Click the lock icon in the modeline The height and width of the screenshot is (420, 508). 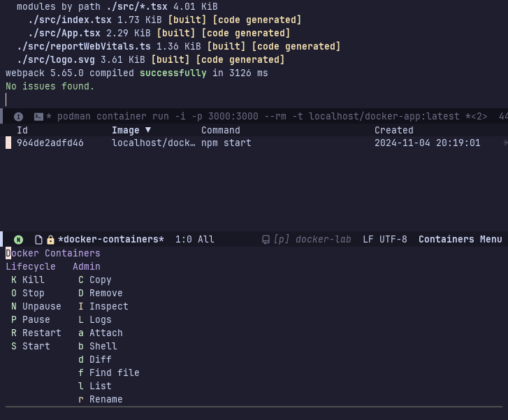[x=50, y=240]
